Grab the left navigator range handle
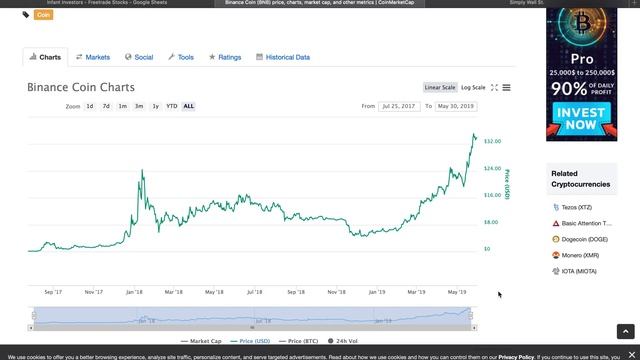The image size is (640, 360). point(34,315)
